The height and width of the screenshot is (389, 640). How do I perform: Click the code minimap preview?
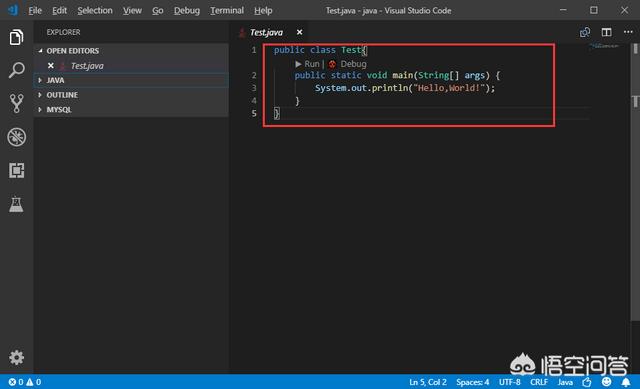604,46
